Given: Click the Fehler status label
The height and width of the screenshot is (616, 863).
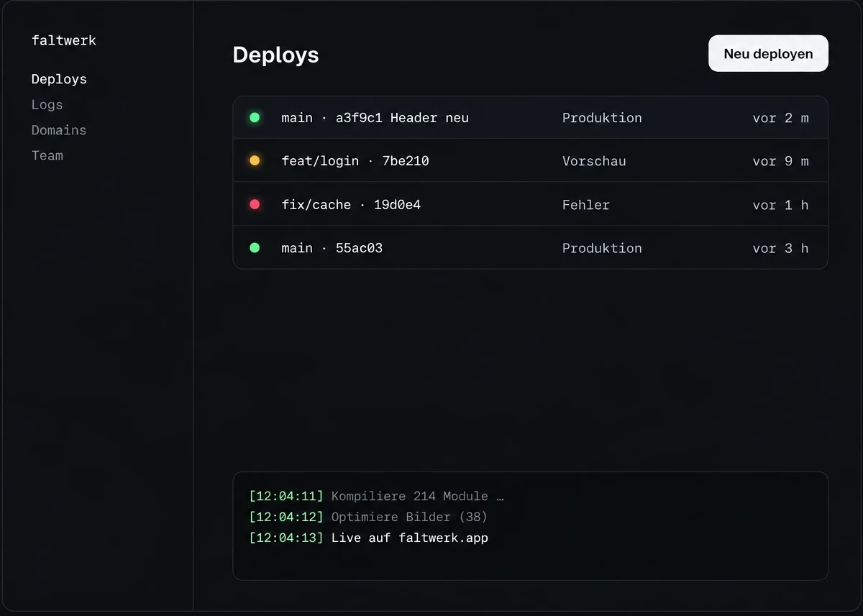Looking at the screenshot, I should 585,205.
